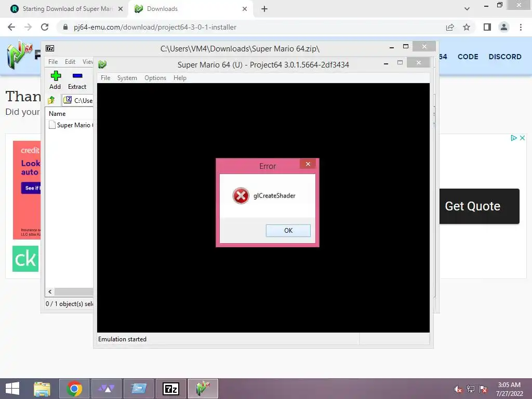The image size is (532, 399).
Task: Open the CODE link on the website
Action: click(x=468, y=57)
